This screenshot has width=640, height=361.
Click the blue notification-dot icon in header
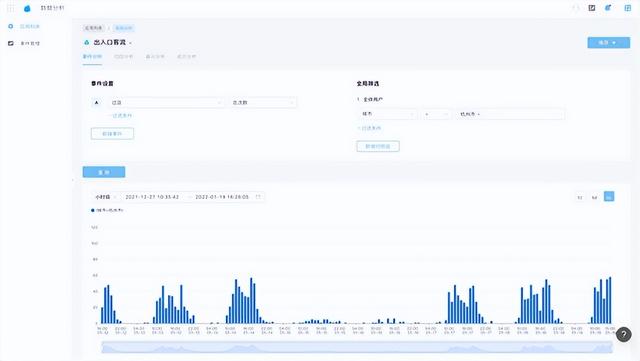click(x=608, y=8)
